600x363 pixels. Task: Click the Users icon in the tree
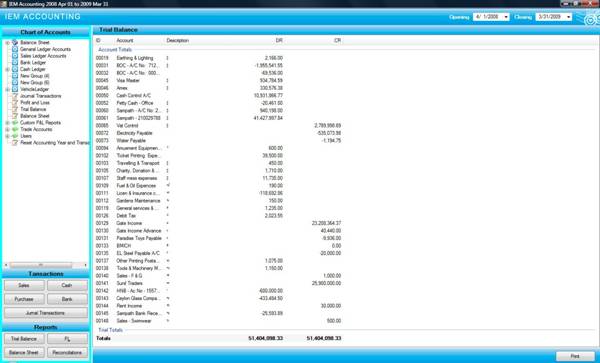(15, 136)
